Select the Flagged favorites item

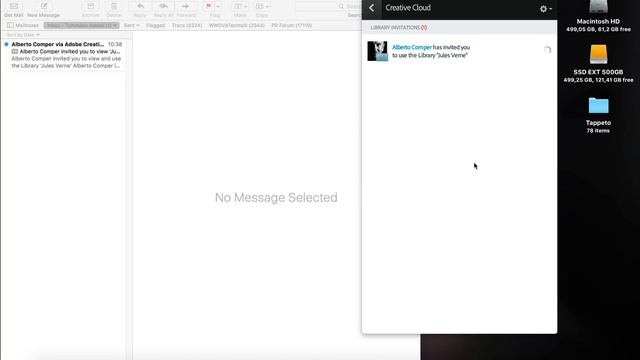[156, 25]
